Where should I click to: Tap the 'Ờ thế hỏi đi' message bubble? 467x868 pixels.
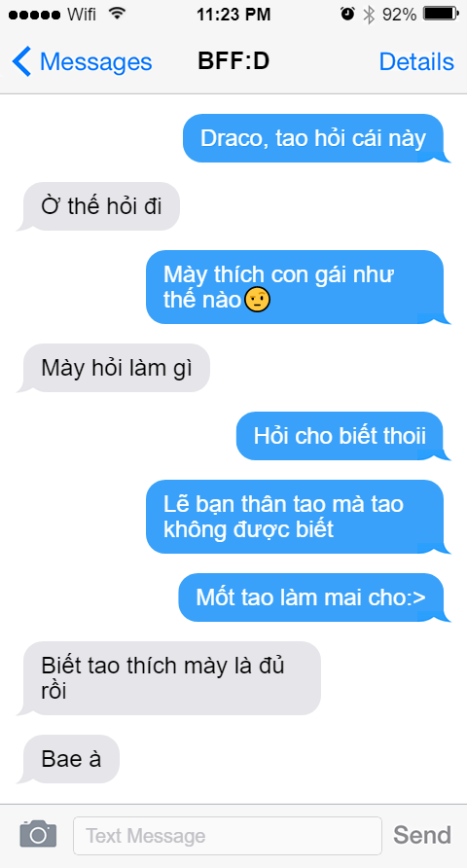click(x=99, y=206)
